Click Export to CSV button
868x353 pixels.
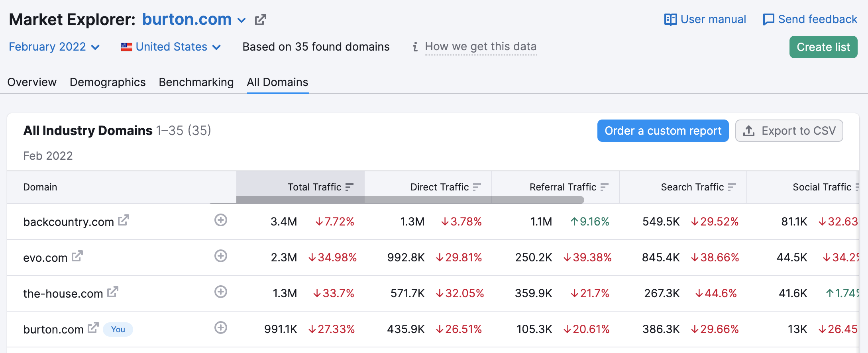click(x=789, y=131)
